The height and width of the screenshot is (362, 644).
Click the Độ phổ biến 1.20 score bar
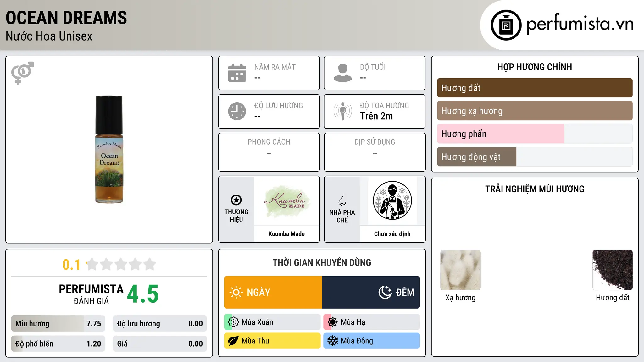coord(58,344)
